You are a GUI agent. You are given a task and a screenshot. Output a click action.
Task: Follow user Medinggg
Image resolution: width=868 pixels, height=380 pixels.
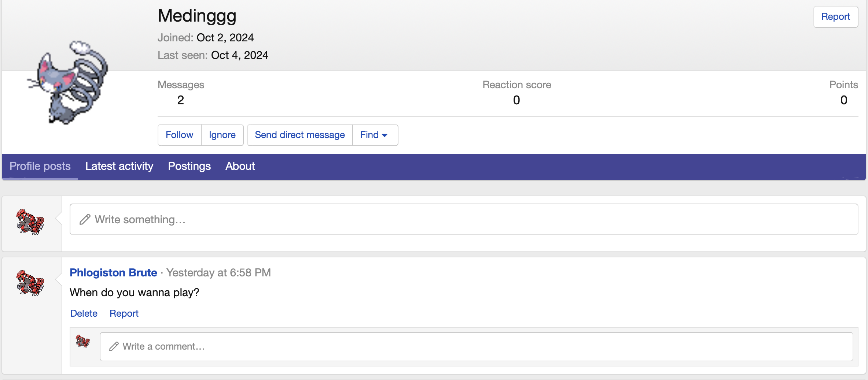click(179, 135)
